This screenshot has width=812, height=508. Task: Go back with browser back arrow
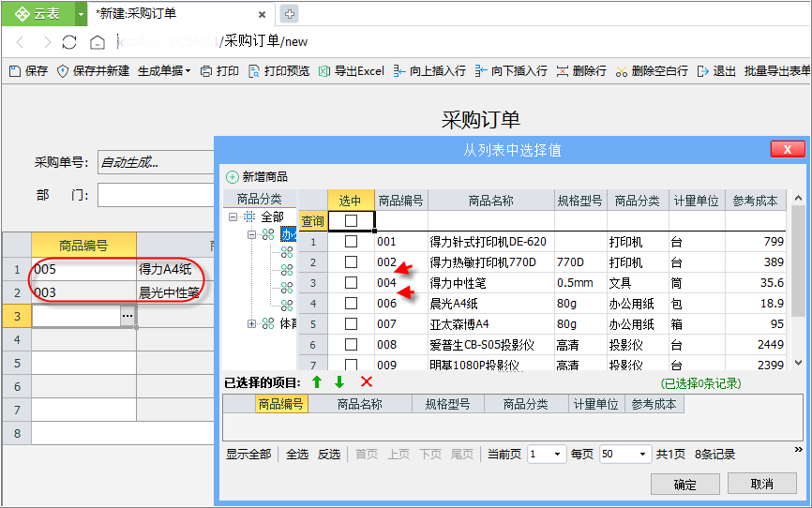[x=21, y=42]
